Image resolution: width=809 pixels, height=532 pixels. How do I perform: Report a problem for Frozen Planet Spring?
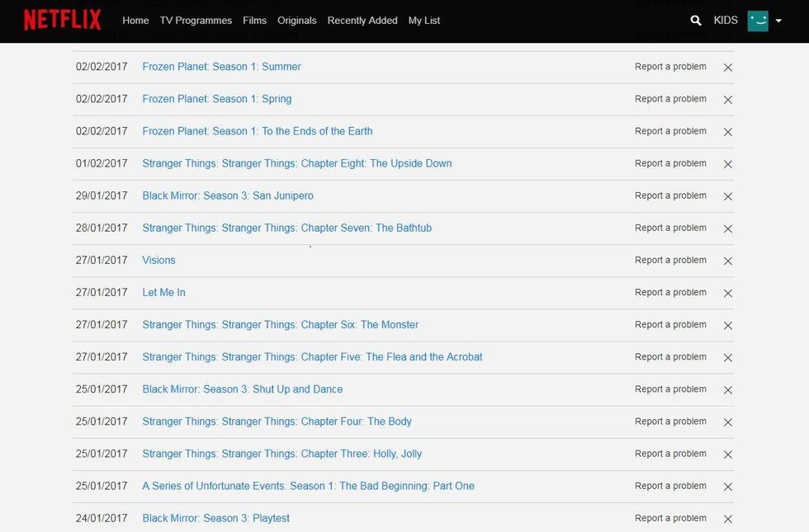(x=670, y=99)
